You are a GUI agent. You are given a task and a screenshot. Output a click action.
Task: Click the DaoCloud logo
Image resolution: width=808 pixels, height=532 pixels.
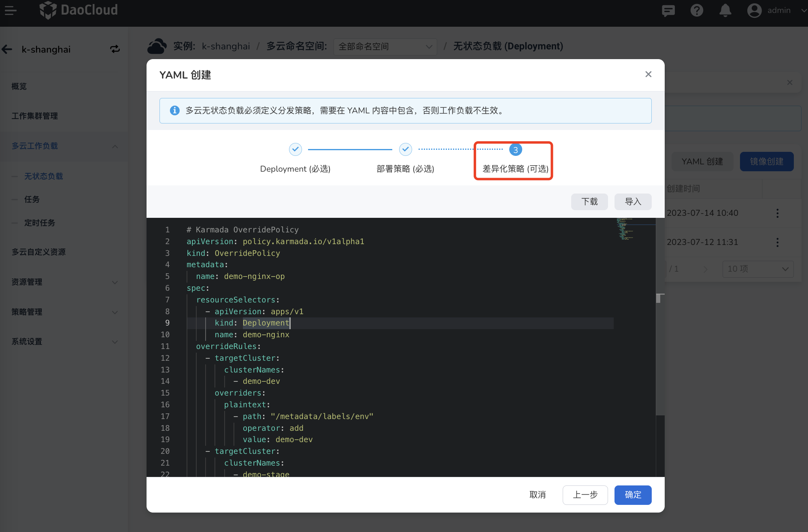click(x=78, y=11)
